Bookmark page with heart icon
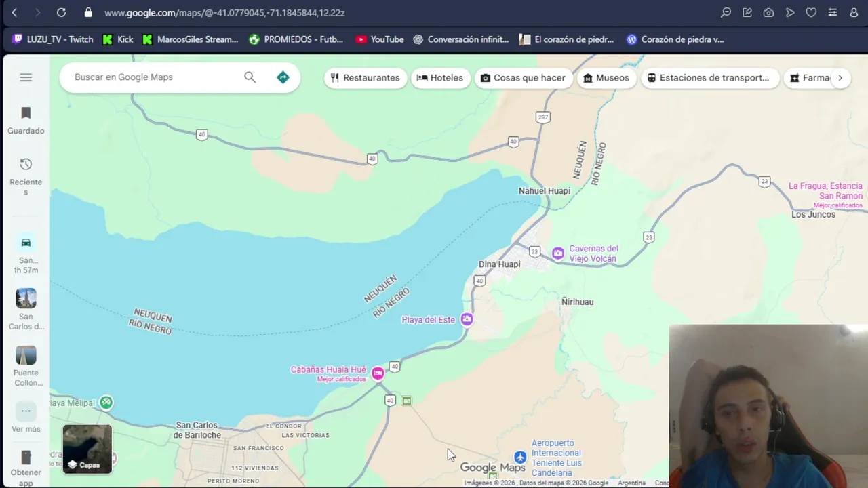 point(811,12)
